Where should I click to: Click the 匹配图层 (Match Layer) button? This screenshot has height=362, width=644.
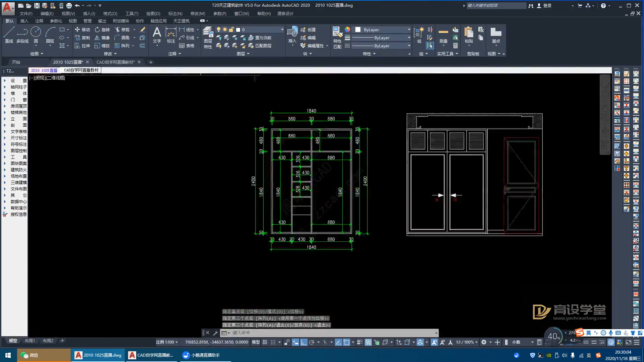point(260,46)
